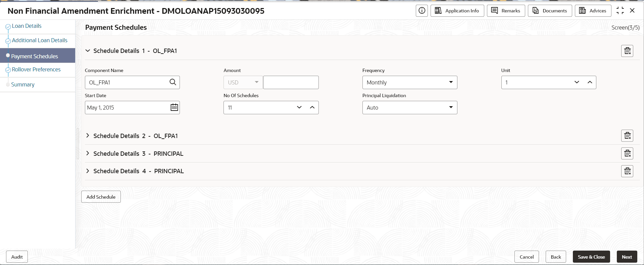The image size is (644, 265).
Task: Expand Schedule Details 3 PRINCIPAL
Action: point(88,153)
